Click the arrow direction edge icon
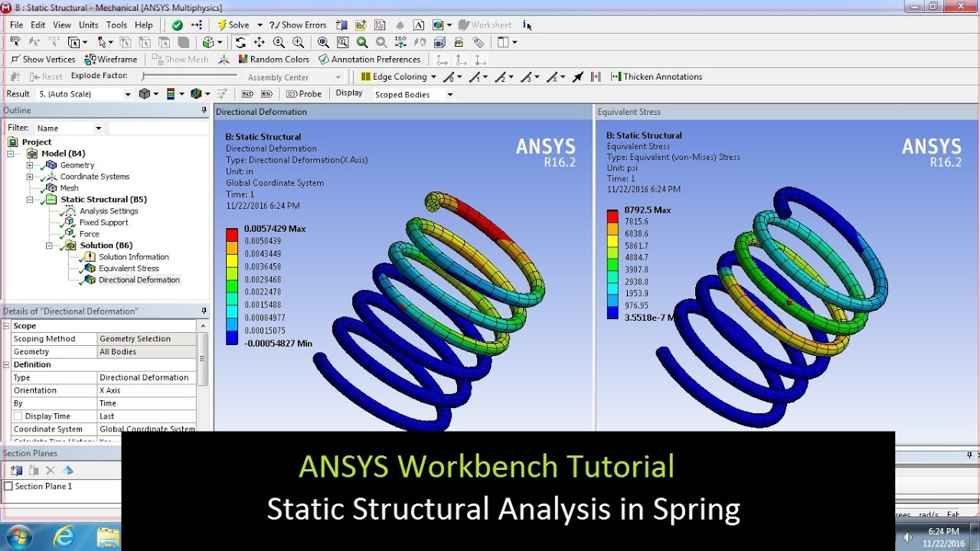This screenshot has height=551, width=980. (x=578, y=77)
